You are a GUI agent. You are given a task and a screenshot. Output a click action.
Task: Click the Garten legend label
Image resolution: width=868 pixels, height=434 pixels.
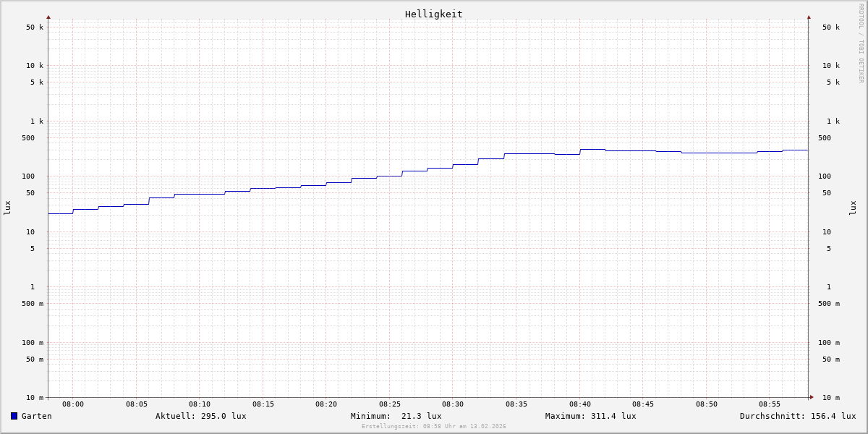click(36, 416)
